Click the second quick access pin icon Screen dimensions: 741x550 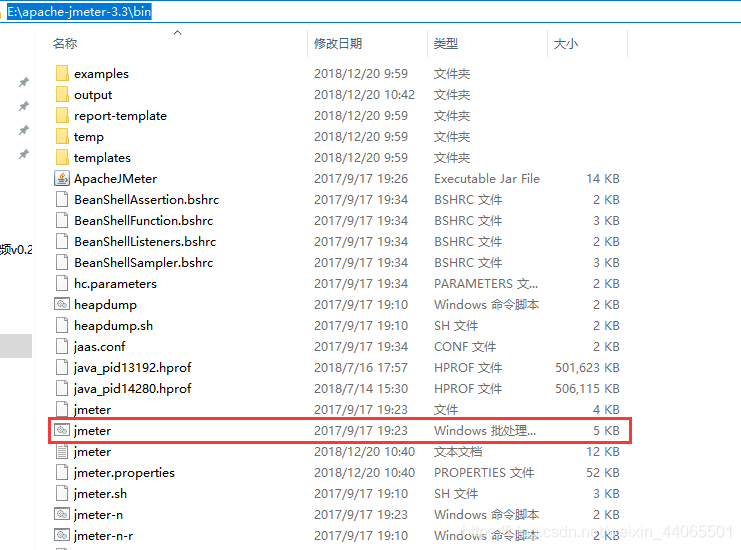24,106
